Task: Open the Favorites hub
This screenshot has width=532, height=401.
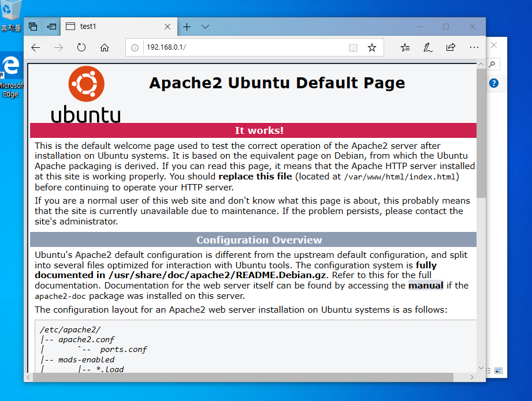Action: (x=405, y=47)
